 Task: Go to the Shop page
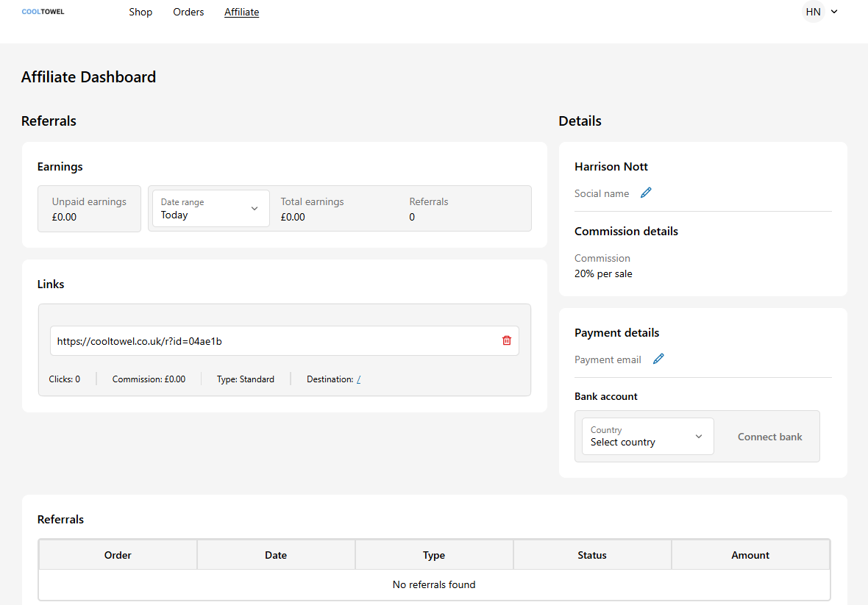pyautogui.click(x=140, y=12)
